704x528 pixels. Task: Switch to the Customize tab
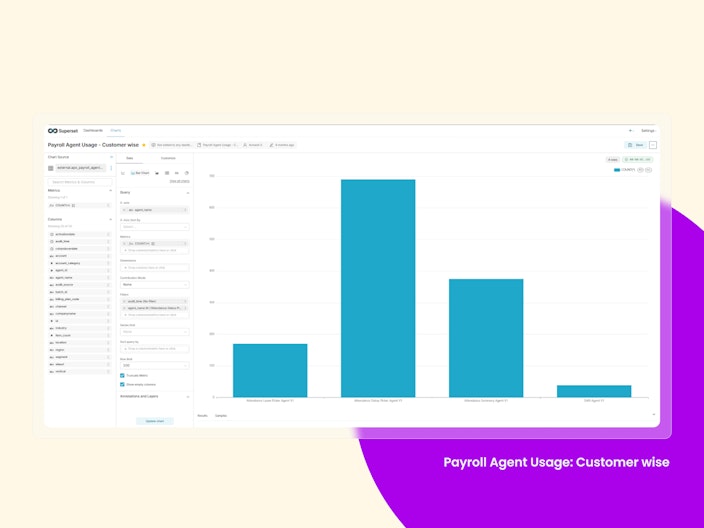pyautogui.click(x=168, y=158)
